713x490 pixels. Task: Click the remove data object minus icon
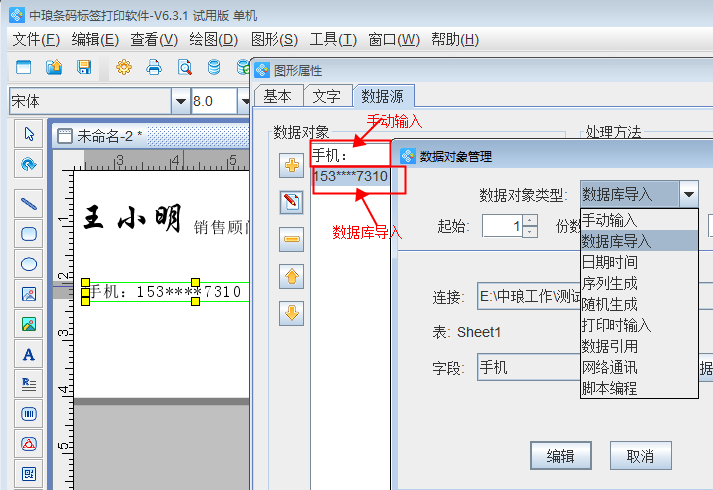coord(291,239)
